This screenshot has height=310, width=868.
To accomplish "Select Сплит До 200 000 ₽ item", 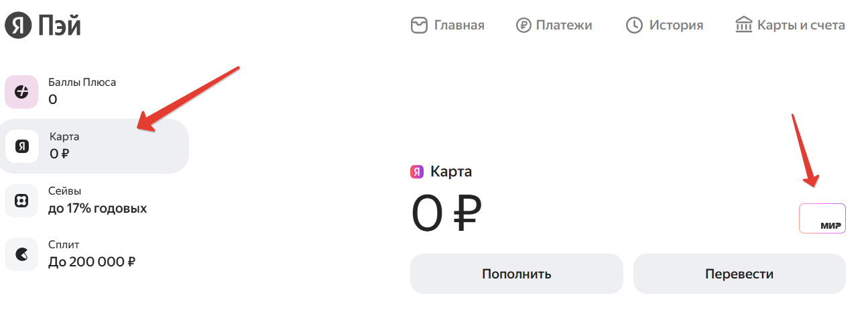I will [92, 254].
